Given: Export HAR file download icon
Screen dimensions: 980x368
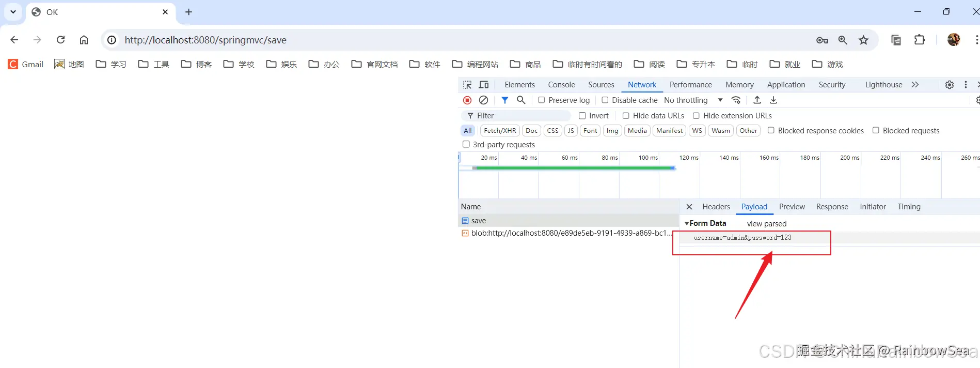Looking at the screenshot, I should [773, 100].
